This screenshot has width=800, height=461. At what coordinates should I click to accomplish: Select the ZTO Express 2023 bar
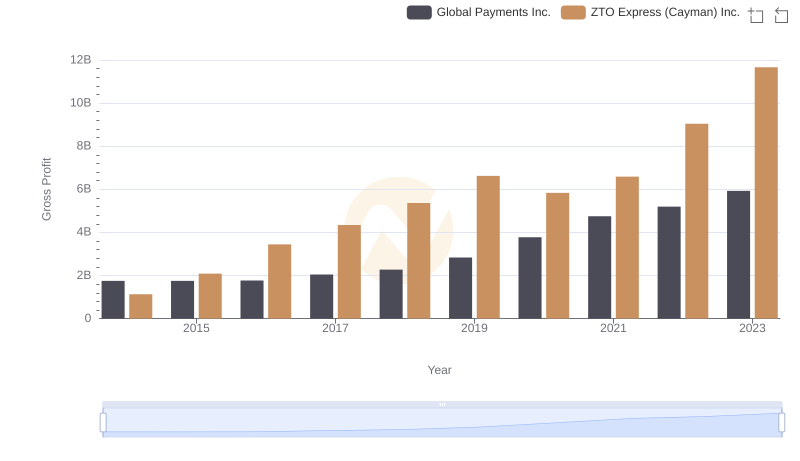point(766,193)
